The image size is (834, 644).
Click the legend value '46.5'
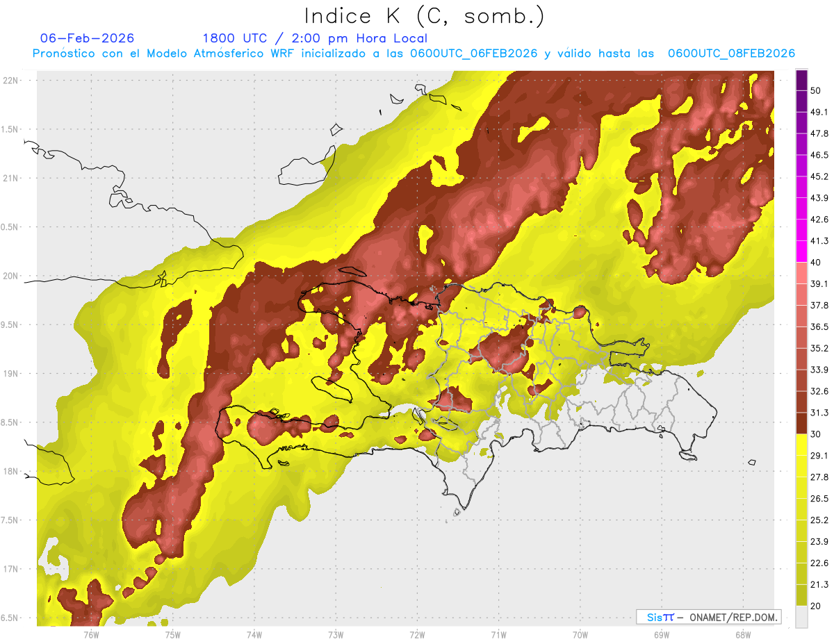[819, 155]
